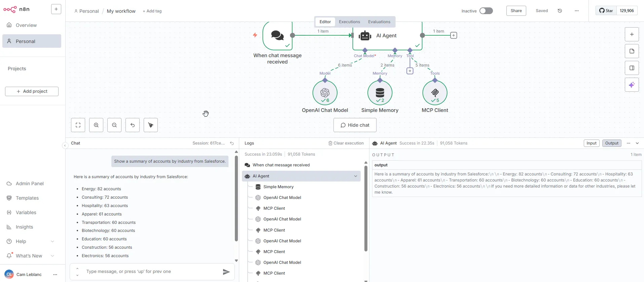
Task: Switch to the Executions tab
Action: coord(349,22)
